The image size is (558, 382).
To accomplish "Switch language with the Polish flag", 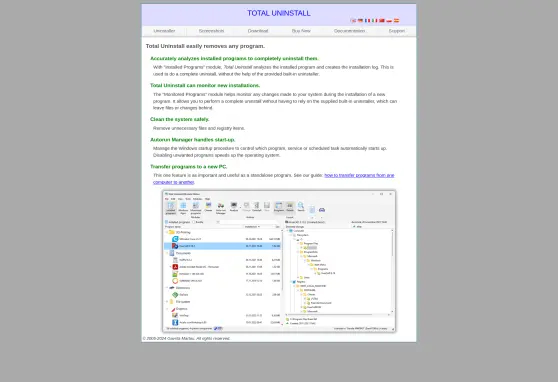I will 389,21.
